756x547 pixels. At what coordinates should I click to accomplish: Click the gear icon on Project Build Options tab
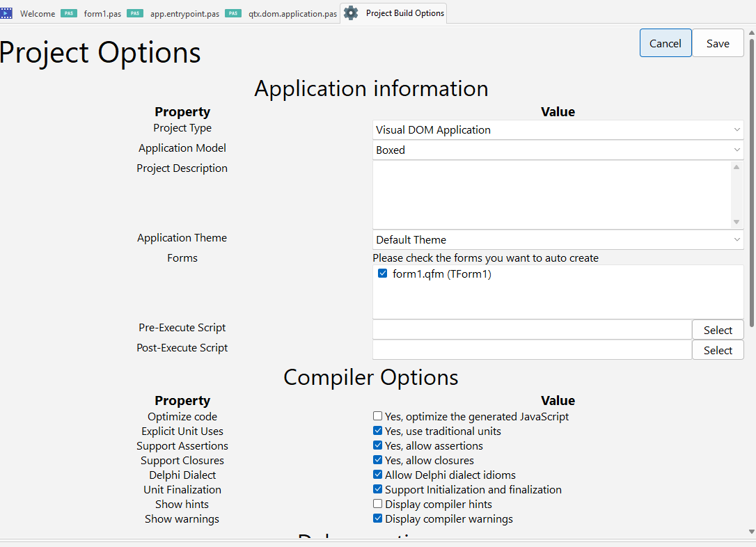tap(352, 13)
